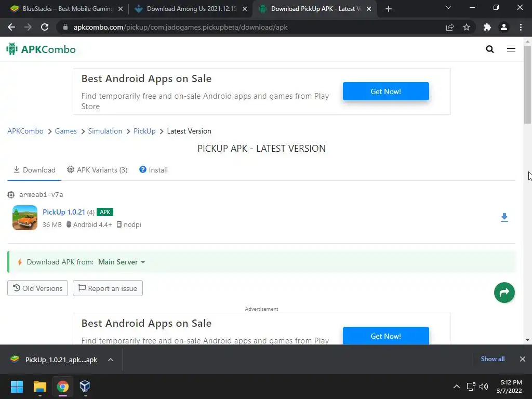Share this page icon in address bar
The width and height of the screenshot is (532, 399).
pos(450,27)
